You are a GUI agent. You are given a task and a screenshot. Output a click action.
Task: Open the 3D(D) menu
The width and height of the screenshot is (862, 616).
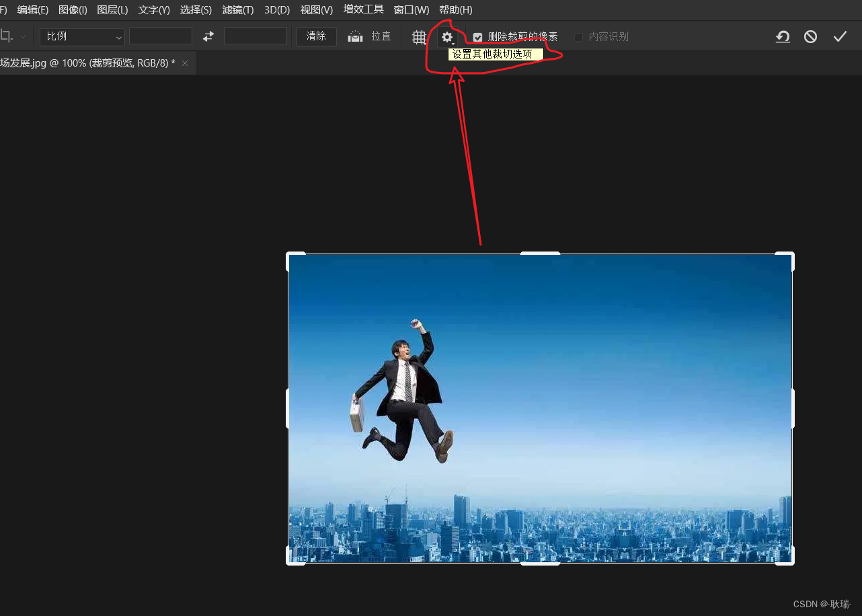pos(277,10)
